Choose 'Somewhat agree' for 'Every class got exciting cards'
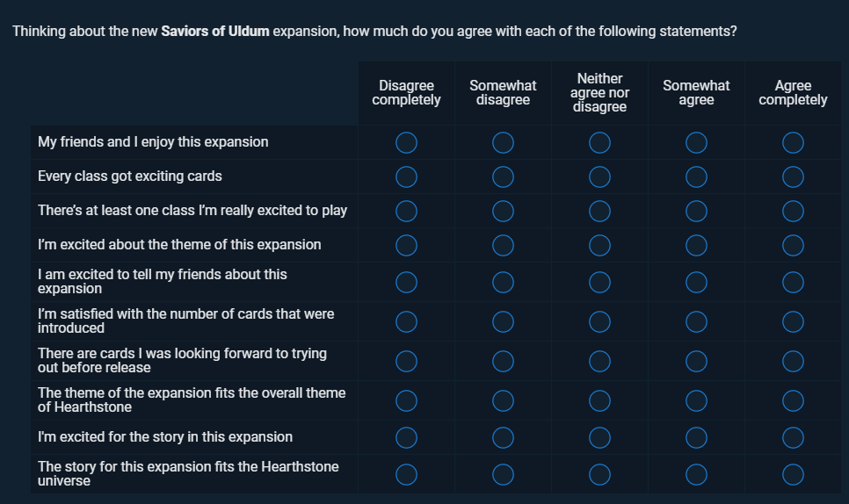Viewport: 849px width, 504px height. (x=696, y=176)
